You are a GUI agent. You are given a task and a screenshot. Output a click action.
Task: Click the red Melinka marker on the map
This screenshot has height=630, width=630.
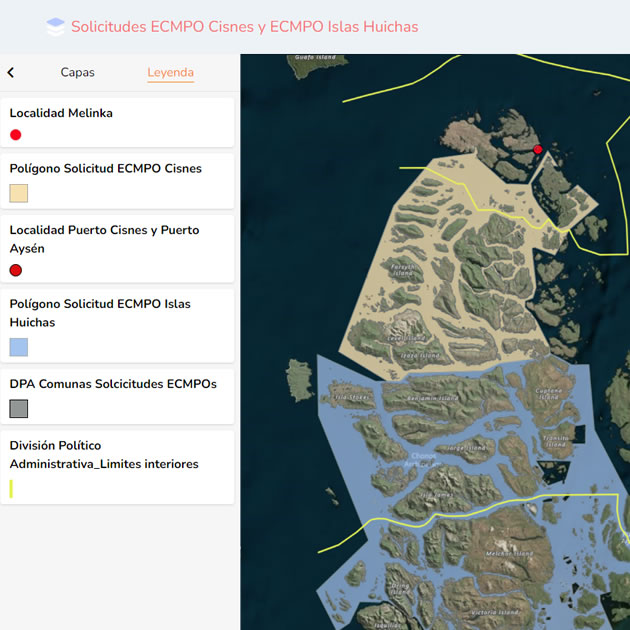click(538, 149)
